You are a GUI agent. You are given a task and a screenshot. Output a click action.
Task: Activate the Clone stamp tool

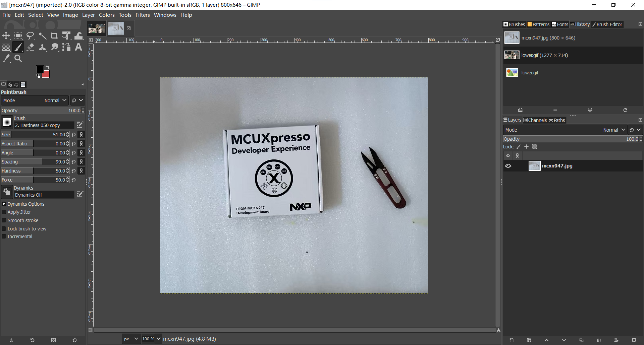tap(43, 47)
